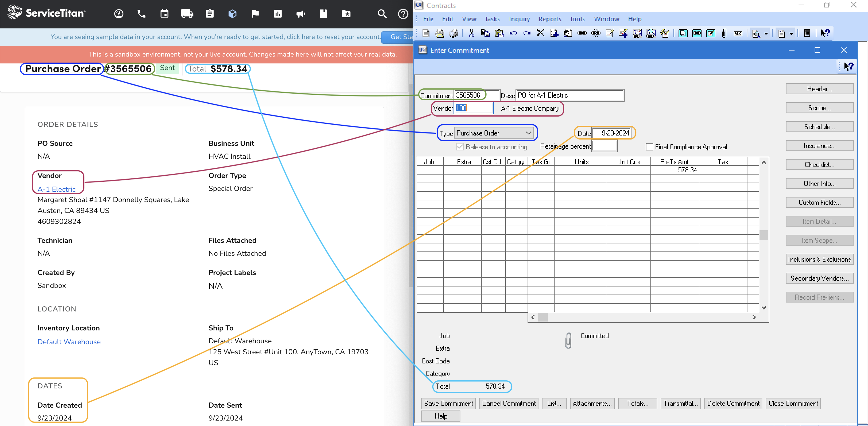Screen dimensions: 868x426
Task: Click the Link chain icon in toolbar
Action: [x=582, y=33]
